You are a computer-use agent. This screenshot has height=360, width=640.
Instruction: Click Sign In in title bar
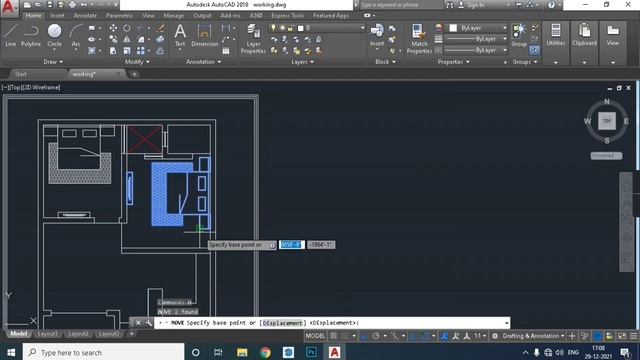[x=476, y=5]
